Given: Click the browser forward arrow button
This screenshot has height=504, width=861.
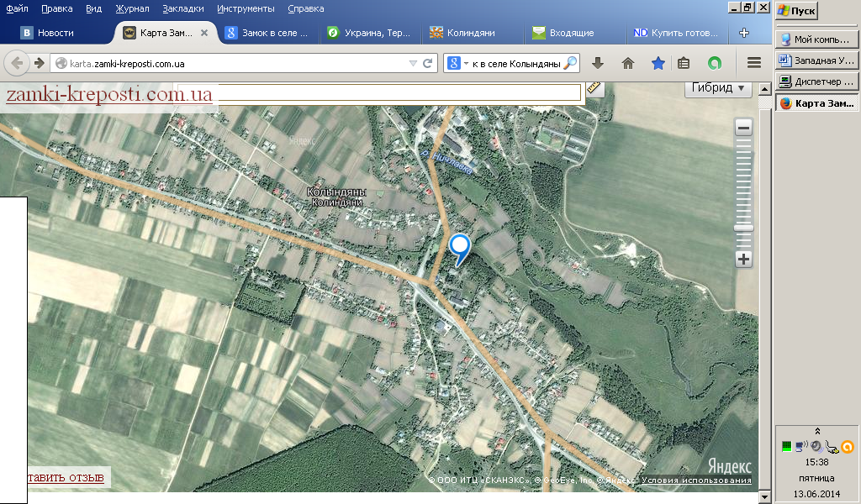Looking at the screenshot, I should tap(39, 63).
